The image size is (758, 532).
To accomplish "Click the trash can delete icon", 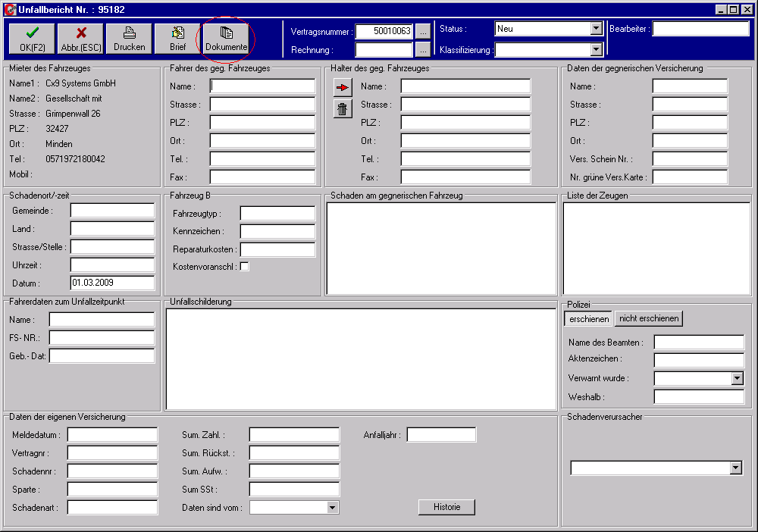I will tap(343, 109).
